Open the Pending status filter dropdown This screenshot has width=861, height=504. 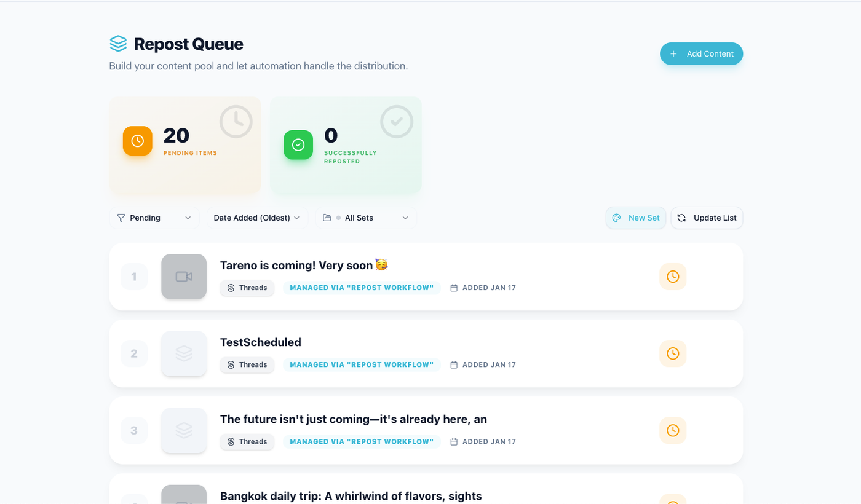tap(154, 218)
